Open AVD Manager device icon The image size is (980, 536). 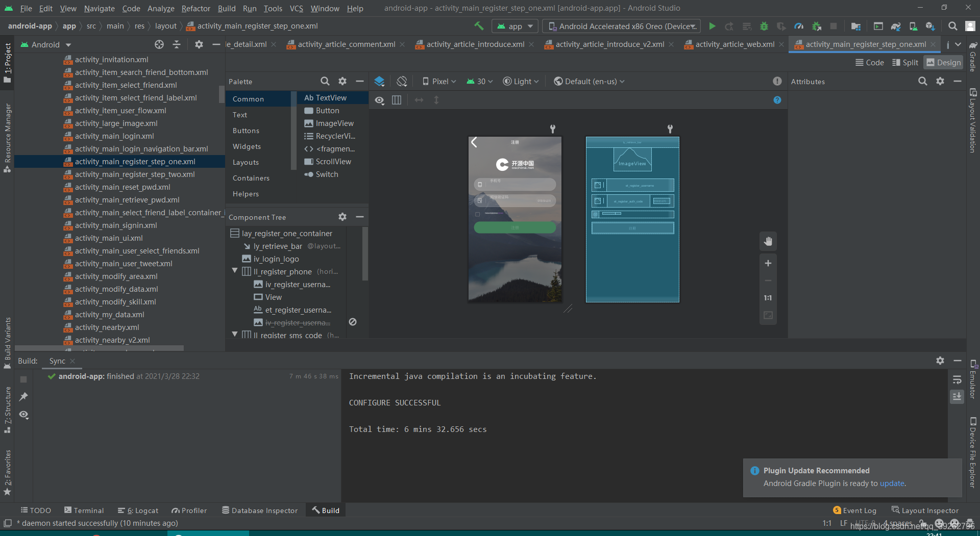[x=913, y=26]
